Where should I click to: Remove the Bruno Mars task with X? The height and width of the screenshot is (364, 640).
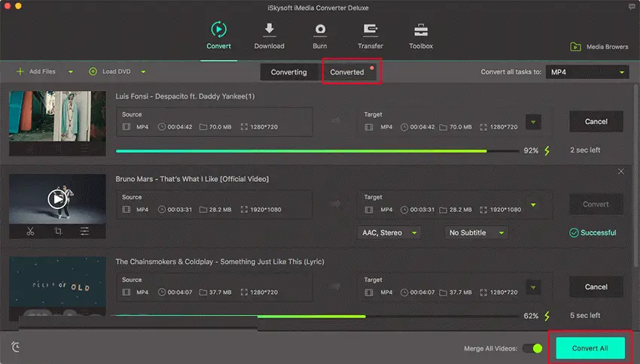coord(621,171)
